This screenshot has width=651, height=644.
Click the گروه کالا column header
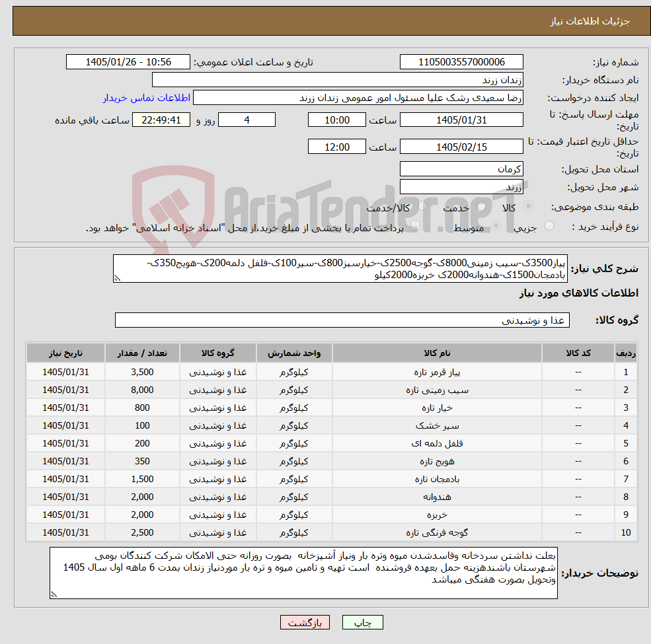(217, 353)
